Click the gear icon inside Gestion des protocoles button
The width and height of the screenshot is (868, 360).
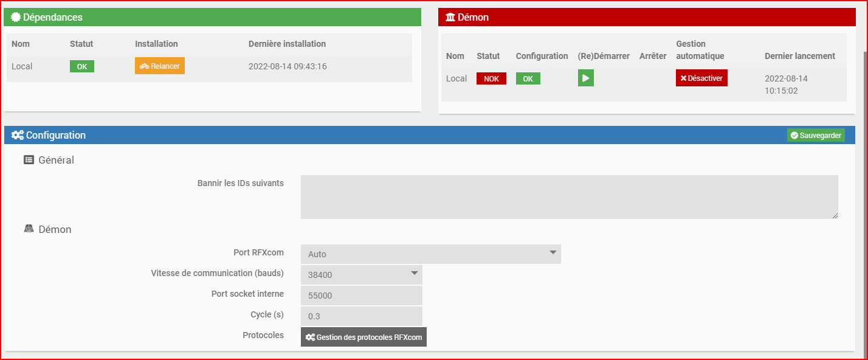click(310, 336)
